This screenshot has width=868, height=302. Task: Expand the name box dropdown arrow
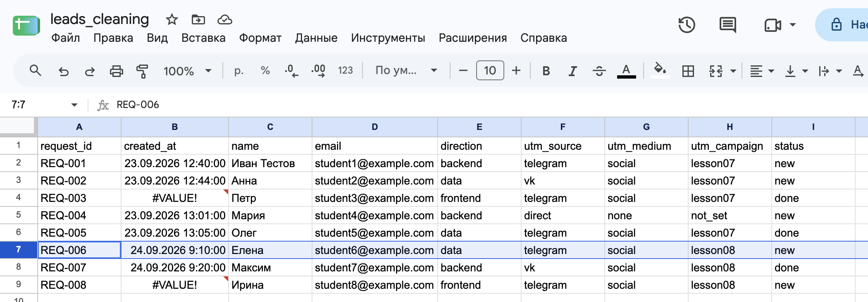pos(74,105)
